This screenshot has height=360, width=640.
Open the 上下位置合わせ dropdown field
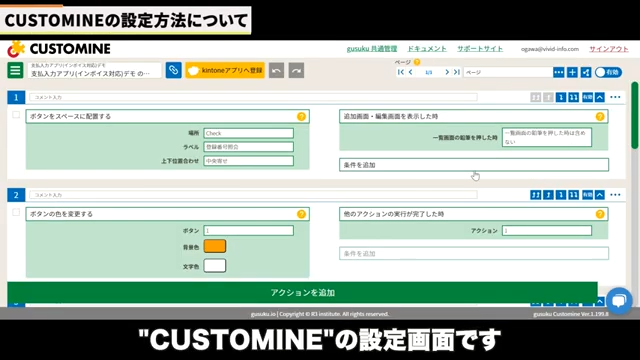pyautogui.click(x=248, y=161)
